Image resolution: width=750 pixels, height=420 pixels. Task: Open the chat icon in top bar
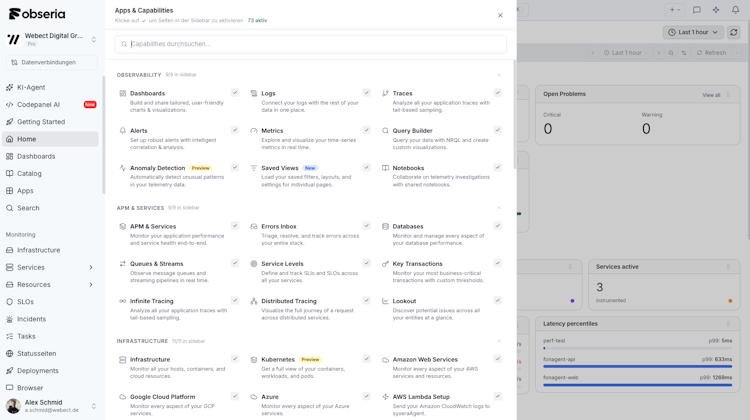(x=697, y=10)
